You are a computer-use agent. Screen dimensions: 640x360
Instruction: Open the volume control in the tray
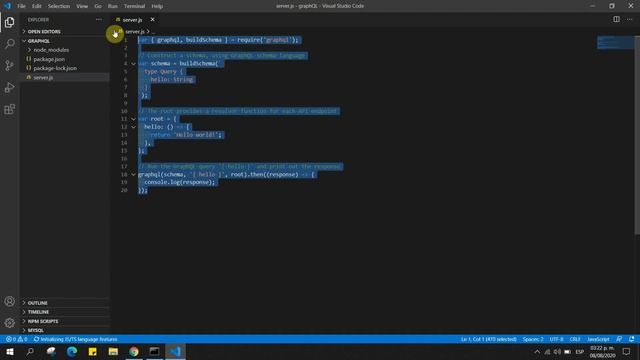(557, 352)
